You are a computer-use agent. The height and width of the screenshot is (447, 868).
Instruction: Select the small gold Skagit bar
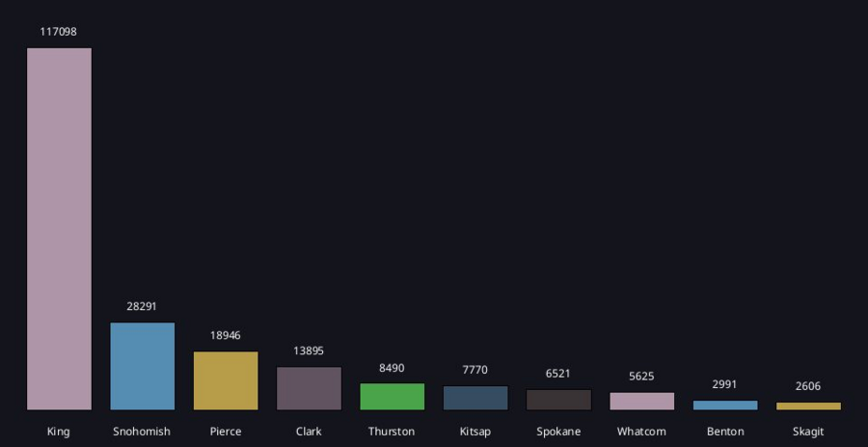coord(808,406)
